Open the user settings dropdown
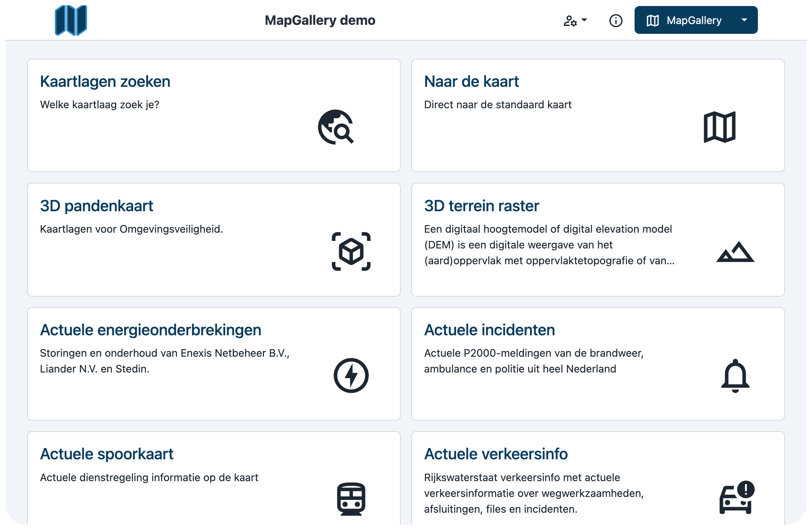Viewport: 812px width, 530px height. click(575, 20)
